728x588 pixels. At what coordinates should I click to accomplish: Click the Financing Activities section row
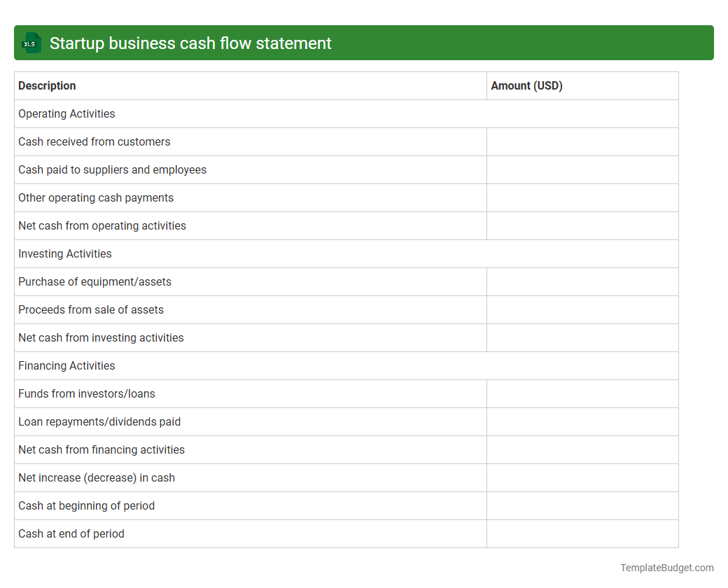click(x=66, y=365)
